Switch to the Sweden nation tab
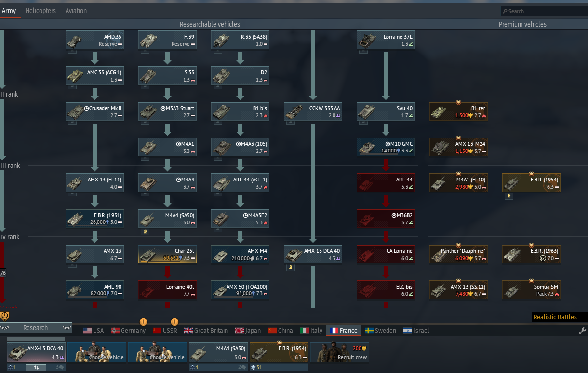The height and width of the screenshot is (373, 588). pyautogui.click(x=380, y=331)
